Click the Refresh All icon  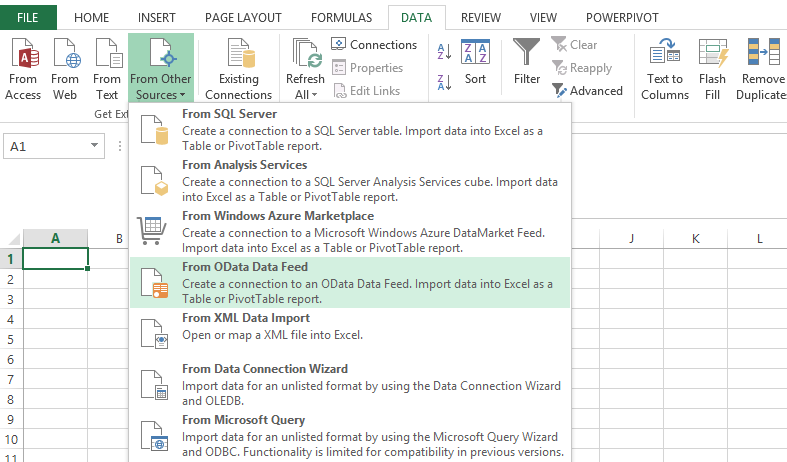tap(305, 54)
